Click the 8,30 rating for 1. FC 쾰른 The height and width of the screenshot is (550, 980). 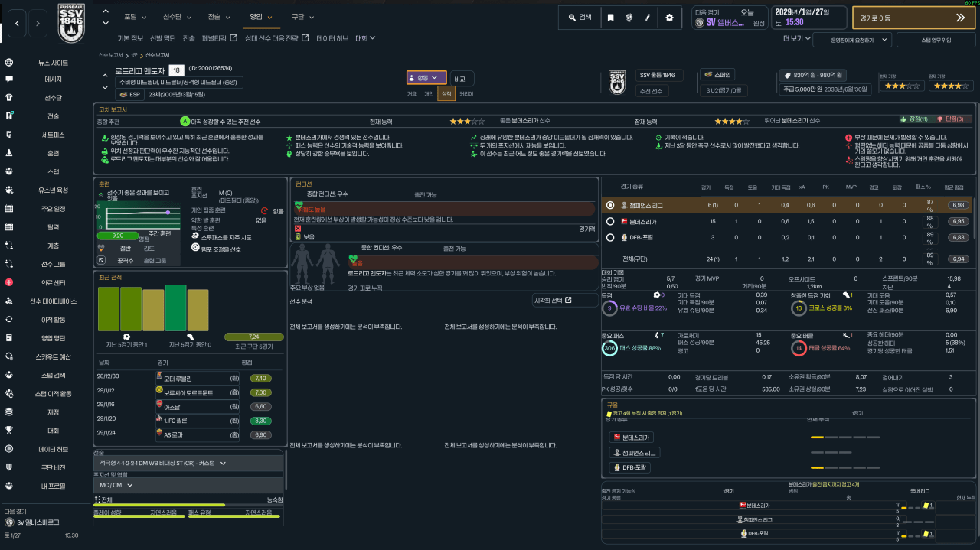(260, 419)
